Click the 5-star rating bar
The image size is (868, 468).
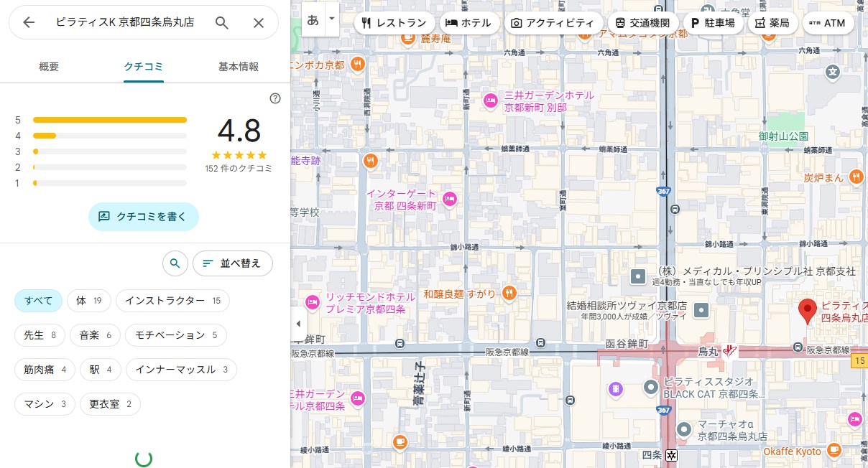(109, 120)
